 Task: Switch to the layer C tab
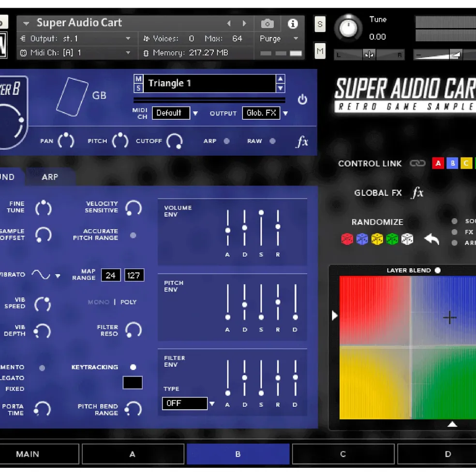[343, 454]
